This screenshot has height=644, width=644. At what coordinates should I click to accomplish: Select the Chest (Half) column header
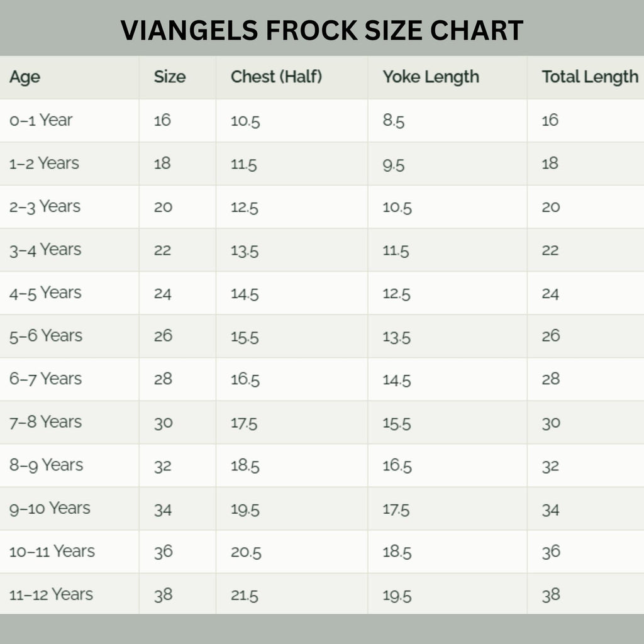click(276, 77)
